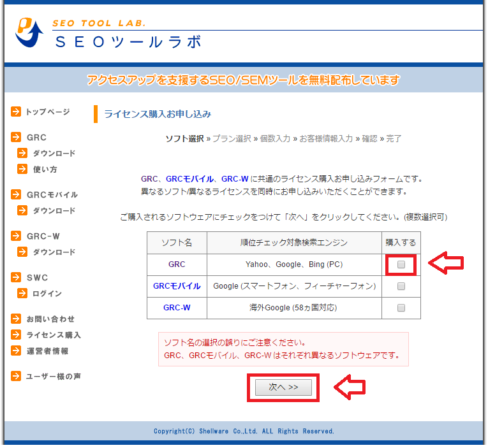Click arrow icon beside SWC heading
Viewport: 488px width, 448px height.
[x=16, y=277]
